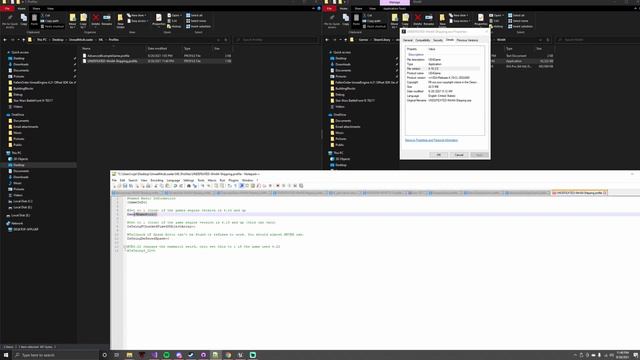Sort by Date modified column in left Explorer
Screen dimensions: 640x360
click(157, 49)
